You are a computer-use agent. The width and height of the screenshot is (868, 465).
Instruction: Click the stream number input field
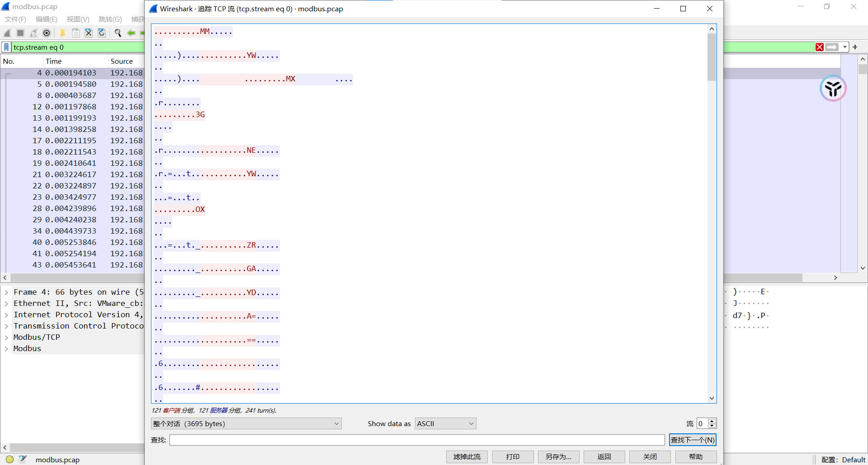pos(702,423)
